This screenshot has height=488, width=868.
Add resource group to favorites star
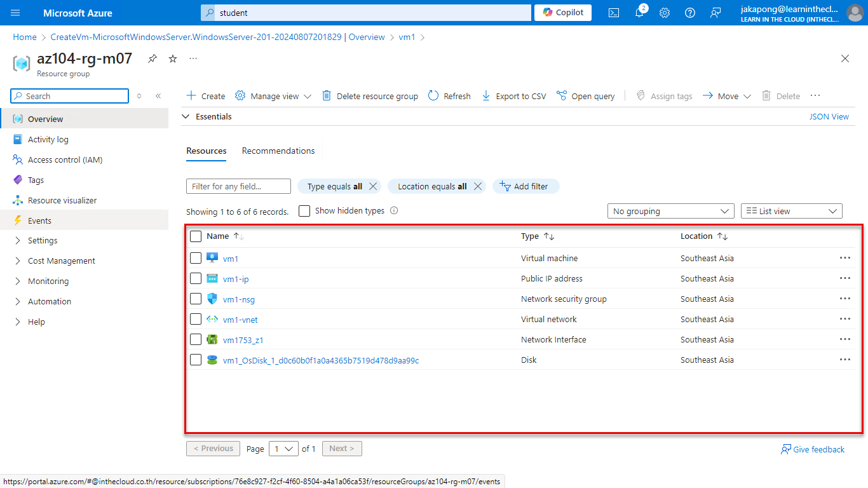[173, 58]
